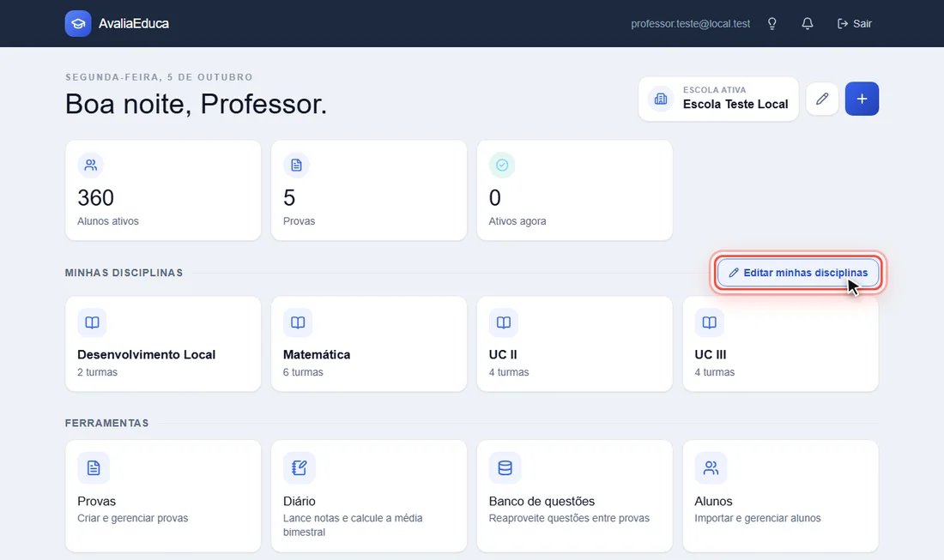Click the '2 turmas' text
Viewport: 944px width, 560px height.
click(x=98, y=371)
